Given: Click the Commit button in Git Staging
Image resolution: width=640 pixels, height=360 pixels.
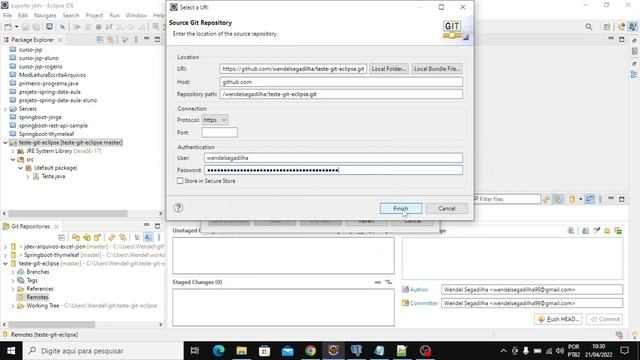Looking at the screenshot, I should click(605, 319).
